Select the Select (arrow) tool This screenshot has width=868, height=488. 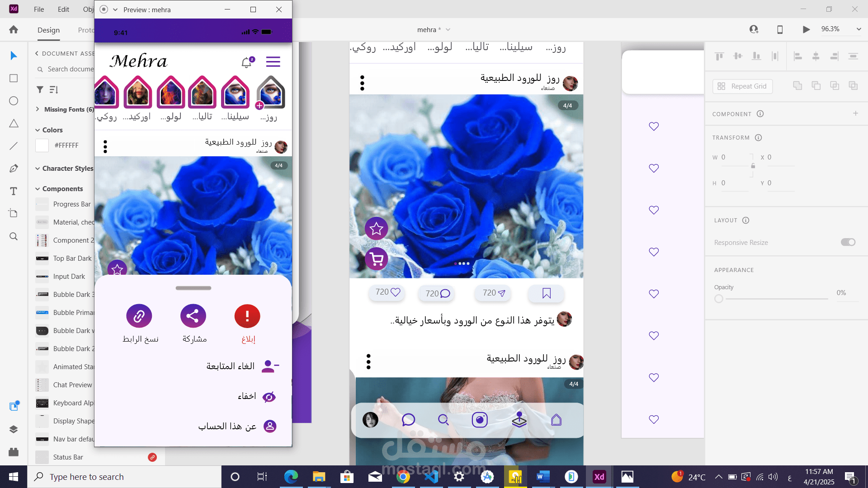14,56
